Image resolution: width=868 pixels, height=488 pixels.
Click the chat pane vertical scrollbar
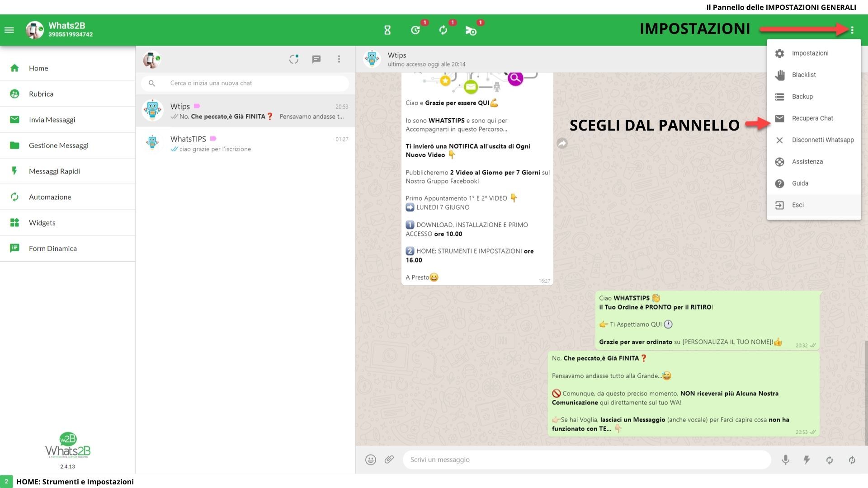(x=866, y=393)
